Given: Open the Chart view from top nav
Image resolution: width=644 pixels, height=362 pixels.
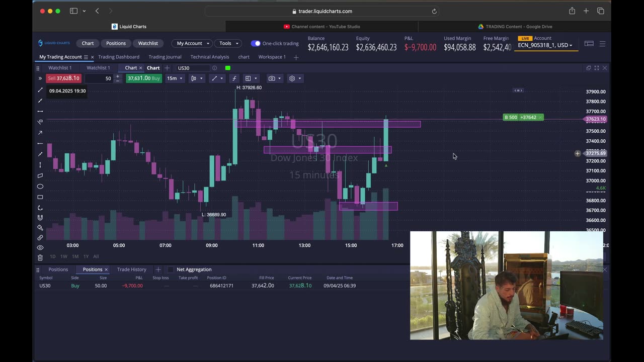Looking at the screenshot, I should (88, 43).
